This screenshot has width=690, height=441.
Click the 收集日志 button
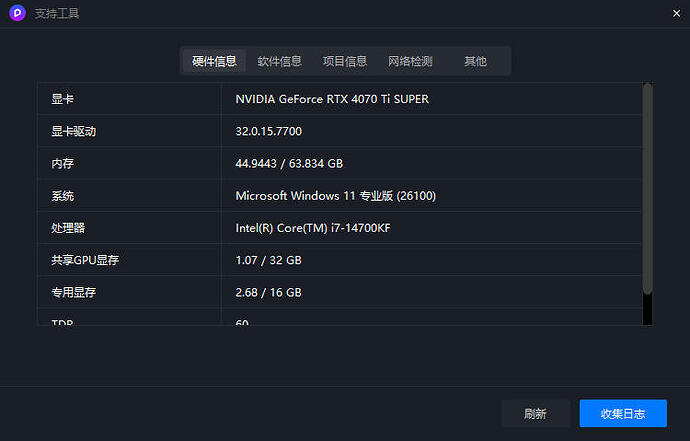tap(622, 413)
